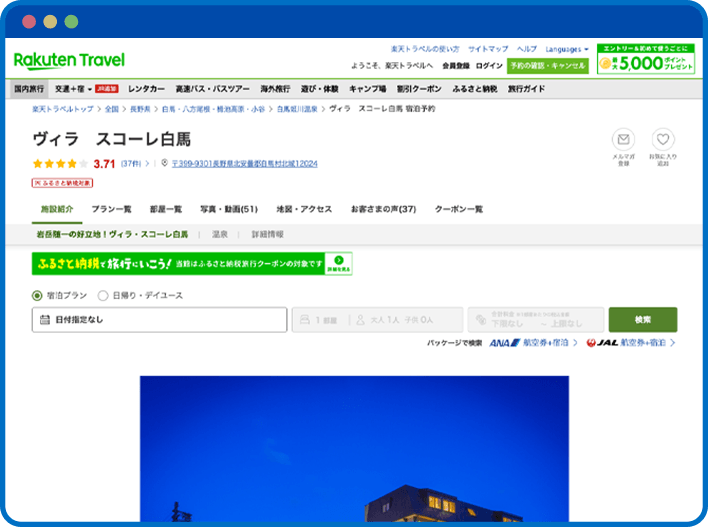This screenshot has width=708, height=527.
Task: Click the 全国 breadcrumb link
Action: [x=112, y=109]
